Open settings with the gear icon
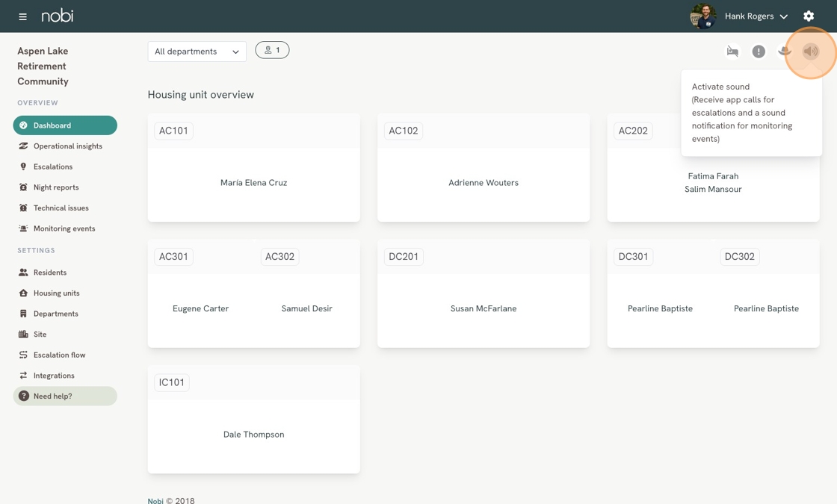 coord(809,16)
